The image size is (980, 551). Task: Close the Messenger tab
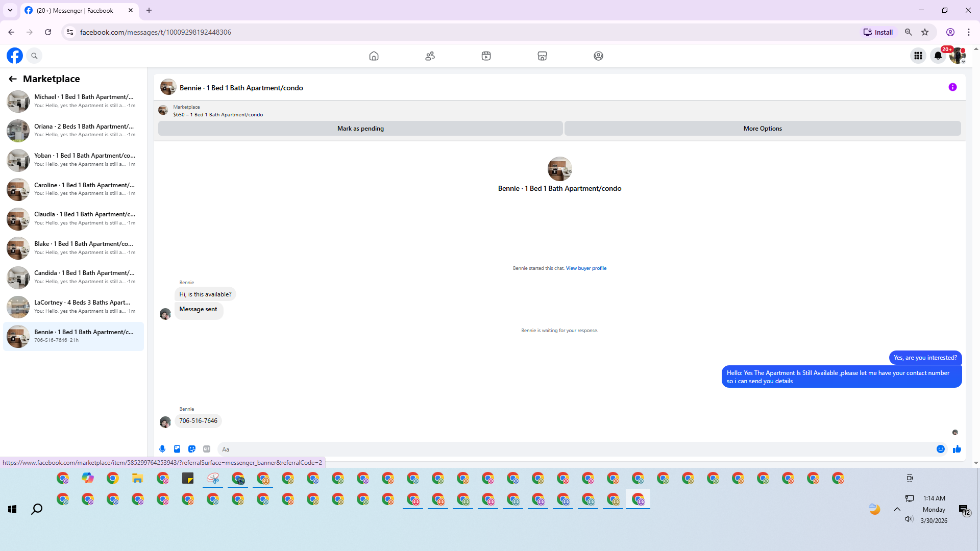(x=131, y=10)
